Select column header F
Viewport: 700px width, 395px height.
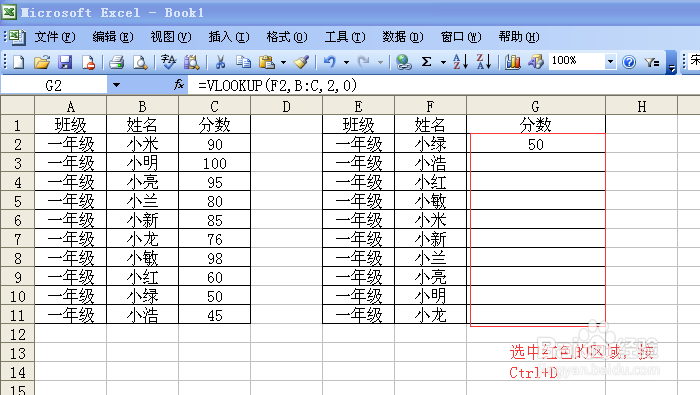(x=430, y=106)
